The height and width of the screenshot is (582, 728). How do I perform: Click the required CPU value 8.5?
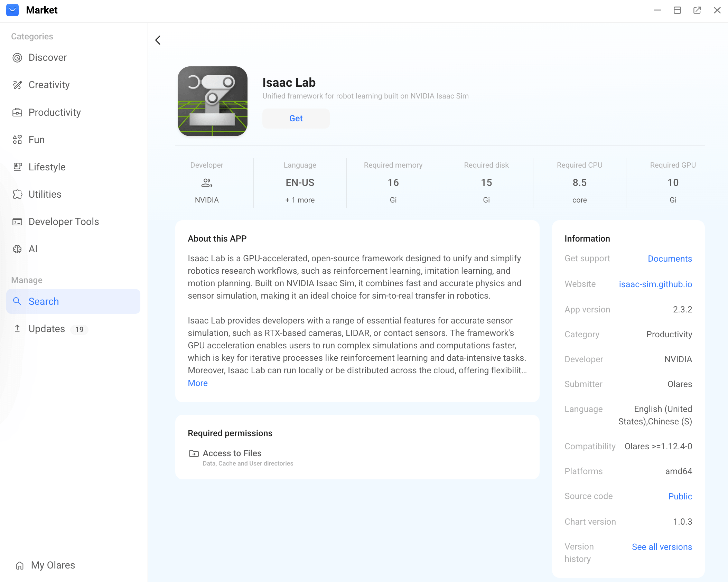pyautogui.click(x=580, y=182)
